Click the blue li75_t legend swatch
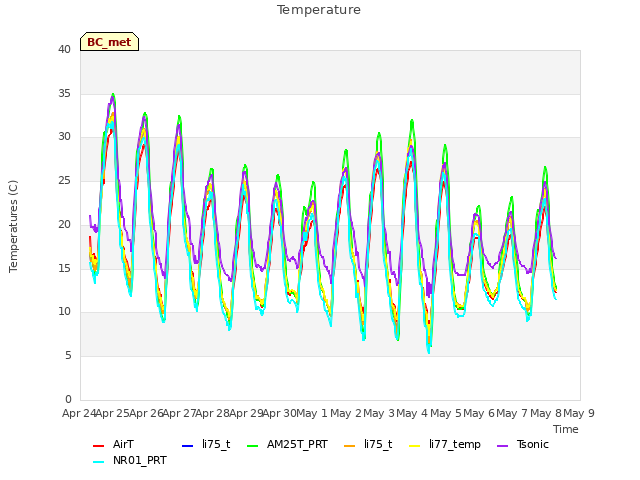The width and height of the screenshot is (640, 480). (187, 445)
